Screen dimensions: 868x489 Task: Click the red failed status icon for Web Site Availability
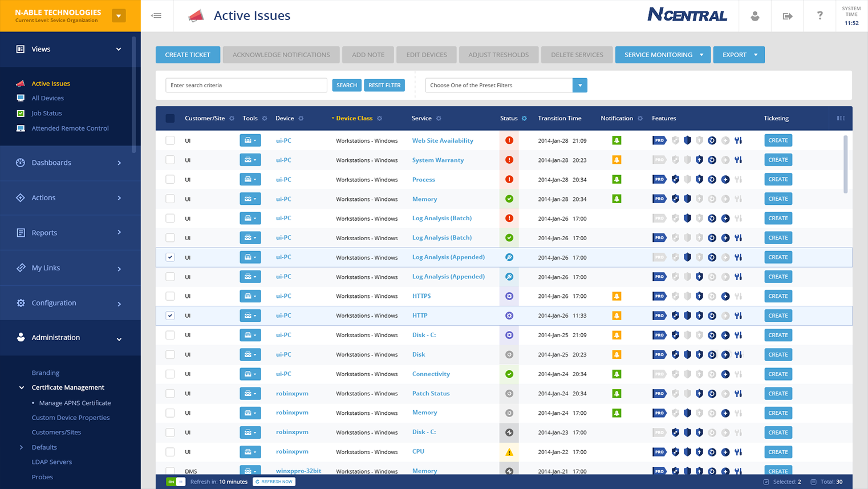click(509, 140)
